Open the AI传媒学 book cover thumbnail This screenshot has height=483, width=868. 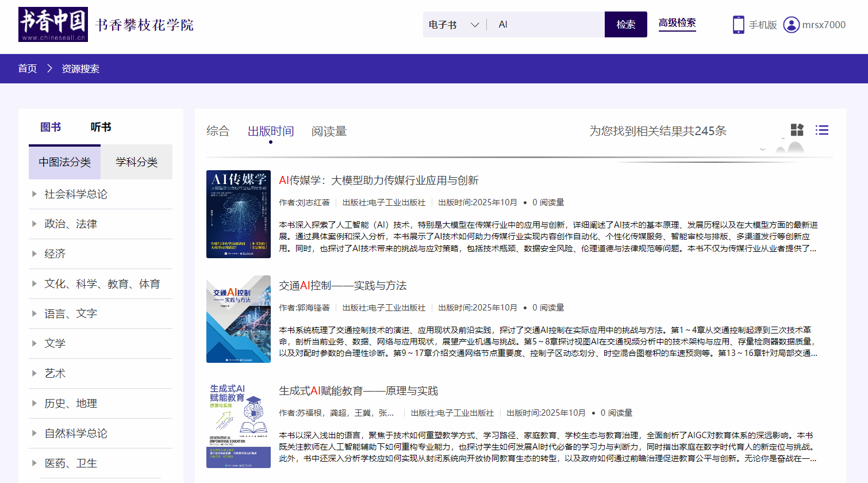pyautogui.click(x=239, y=214)
